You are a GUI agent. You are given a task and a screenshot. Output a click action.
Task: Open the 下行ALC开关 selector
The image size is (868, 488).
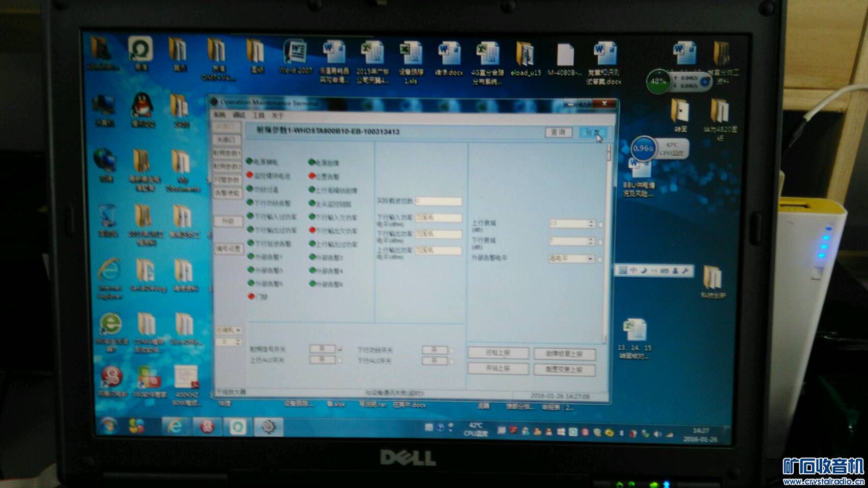435,361
